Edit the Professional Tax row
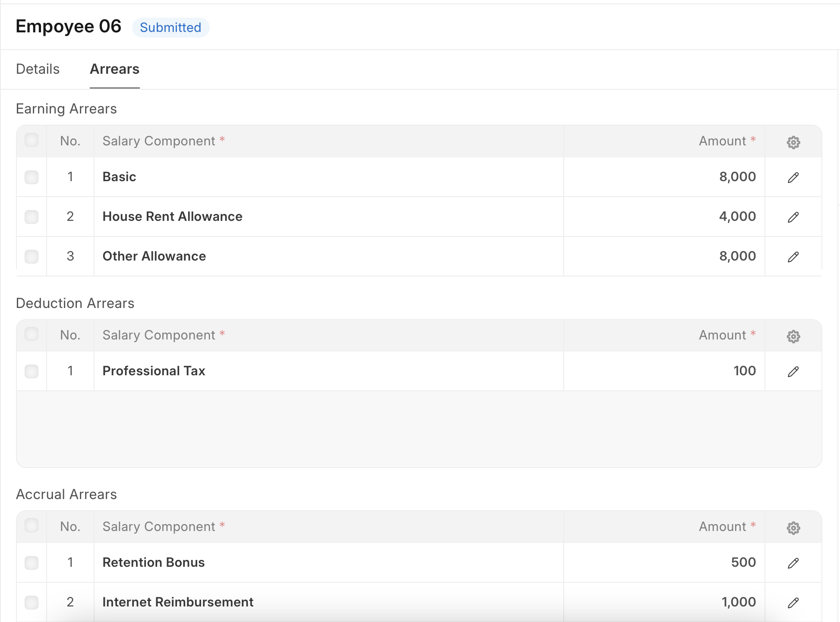Screen dimensions: 840x622 [x=793, y=371]
